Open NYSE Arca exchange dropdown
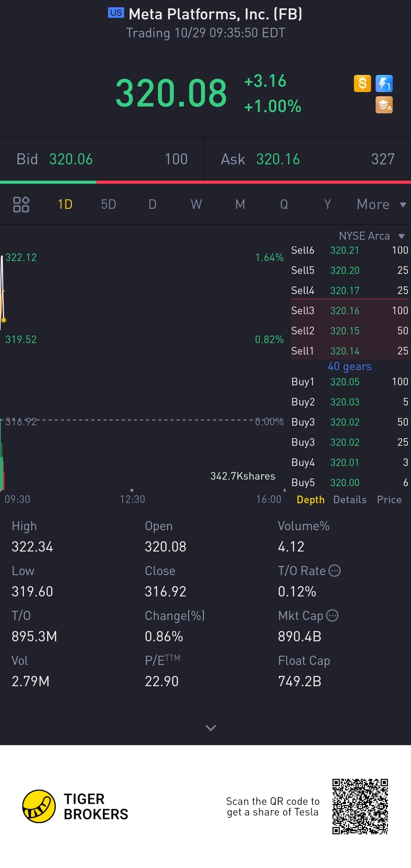Screen dimensions: 411x868 click(x=371, y=236)
